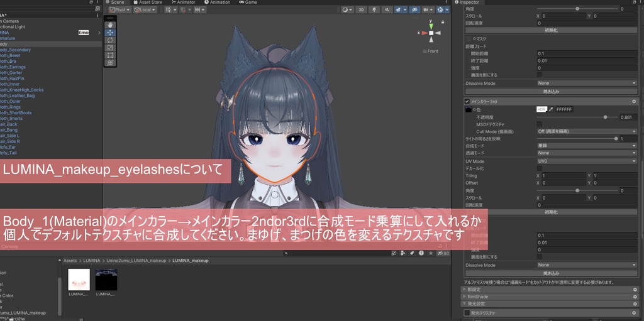Screen dimensions: 644x321
Task: Toggle hidden objects visibility icon in Scene toolbar
Action: click(x=414, y=10)
